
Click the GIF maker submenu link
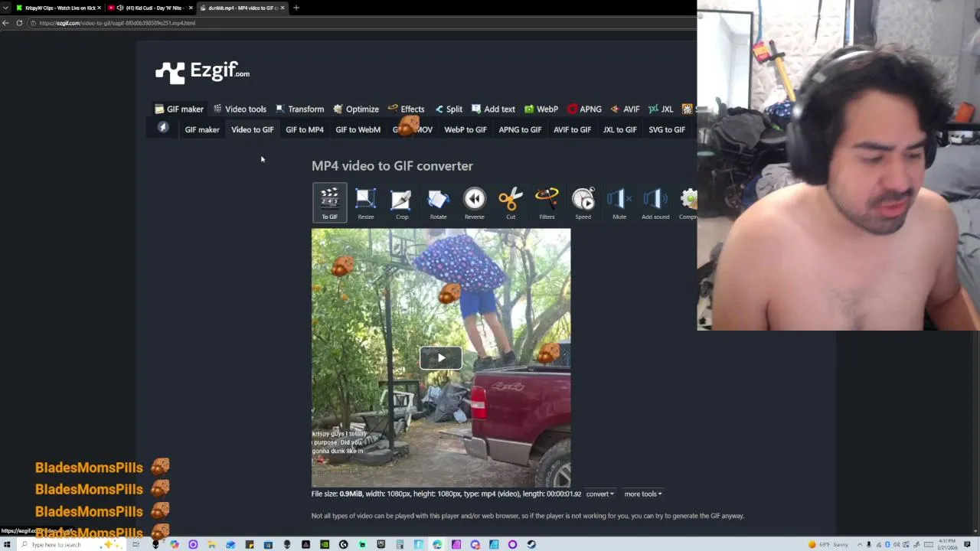pyautogui.click(x=202, y=129)
